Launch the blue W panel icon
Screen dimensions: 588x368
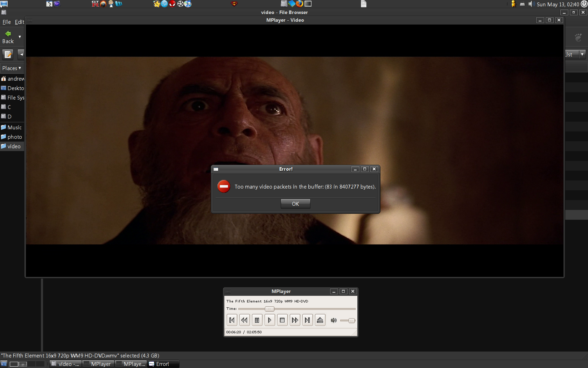coord(119,4)
